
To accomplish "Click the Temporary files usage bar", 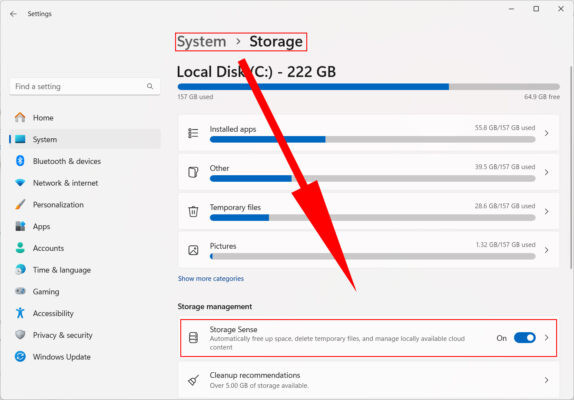I will (x=373, y=218).
